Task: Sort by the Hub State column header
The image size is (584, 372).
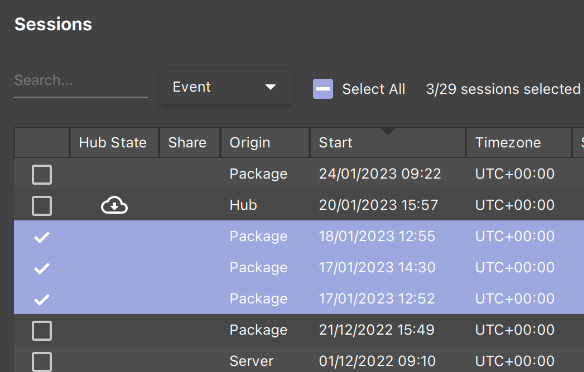Action: click(x=114, y=143)
